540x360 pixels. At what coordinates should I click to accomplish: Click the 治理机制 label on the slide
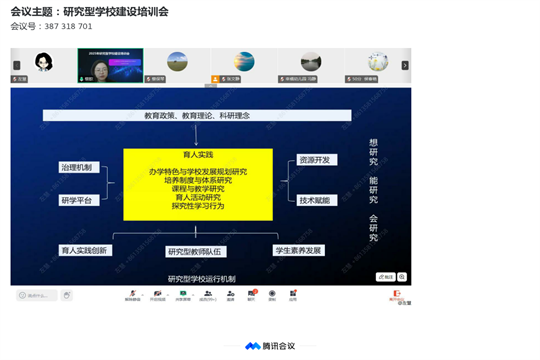pos(79,167)
